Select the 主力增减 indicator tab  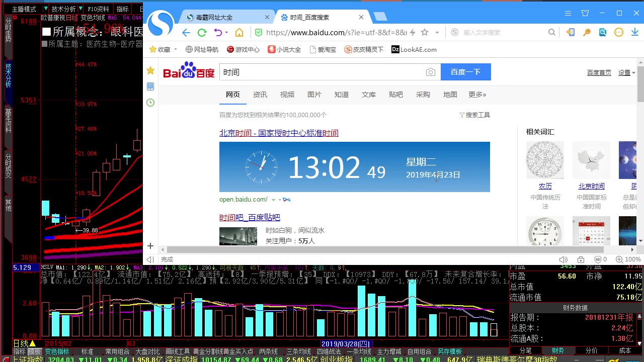coord(389,351)
